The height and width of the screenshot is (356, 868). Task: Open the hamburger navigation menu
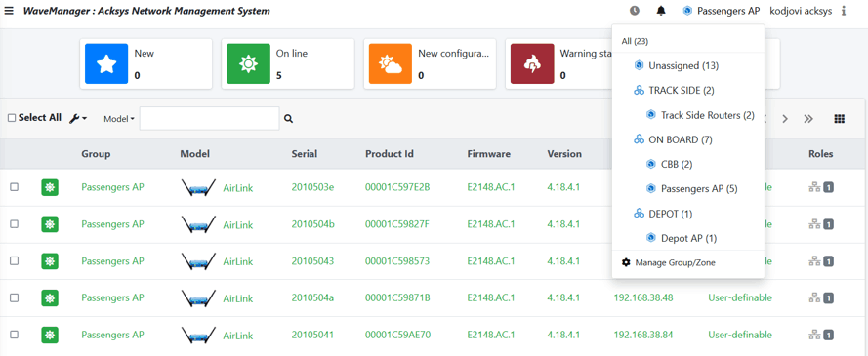[x=9, y=11]
